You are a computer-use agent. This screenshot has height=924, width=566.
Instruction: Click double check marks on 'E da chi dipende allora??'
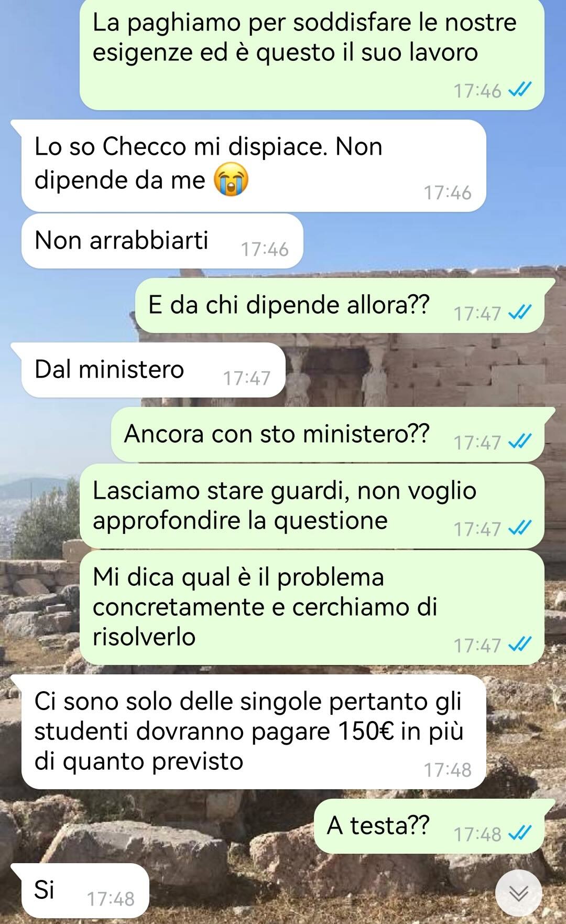(520, 313)
